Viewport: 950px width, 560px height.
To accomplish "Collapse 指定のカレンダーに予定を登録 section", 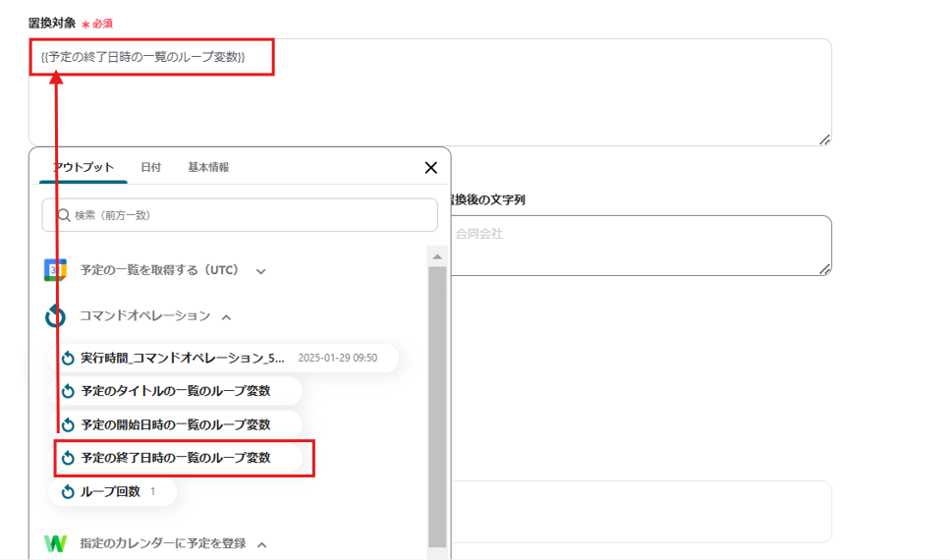I will tap(261, 544).
